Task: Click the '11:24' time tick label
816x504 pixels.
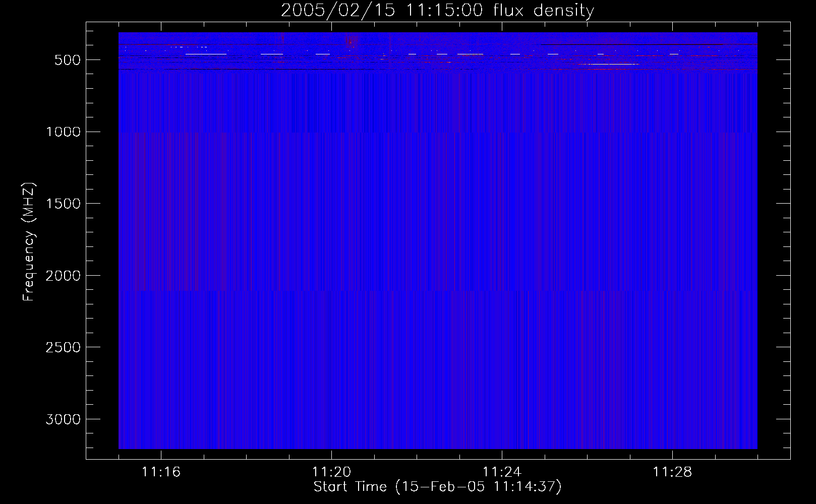Action: (x=502, y=472)
